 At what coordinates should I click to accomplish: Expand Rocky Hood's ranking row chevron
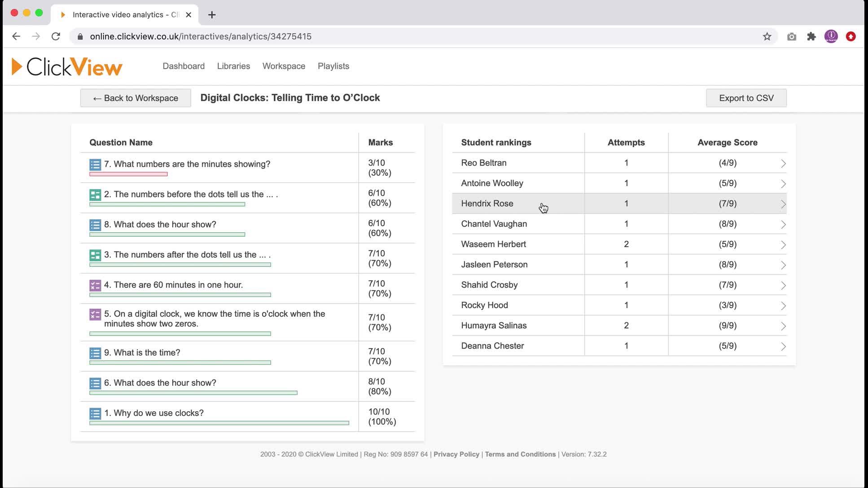[x=784, y=305]
